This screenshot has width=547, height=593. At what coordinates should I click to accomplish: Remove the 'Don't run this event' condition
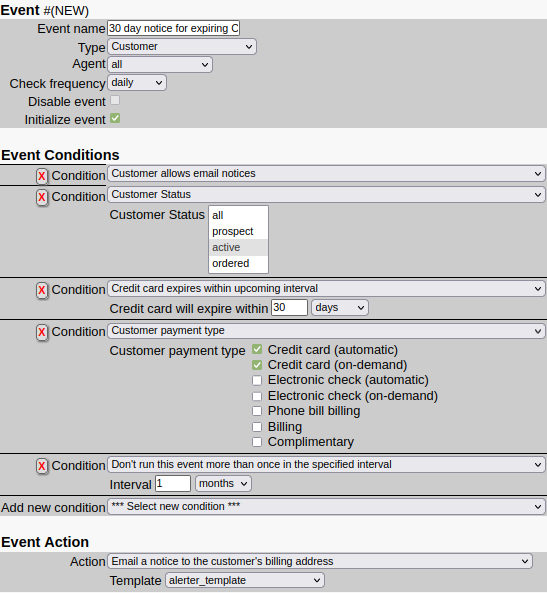42,466
